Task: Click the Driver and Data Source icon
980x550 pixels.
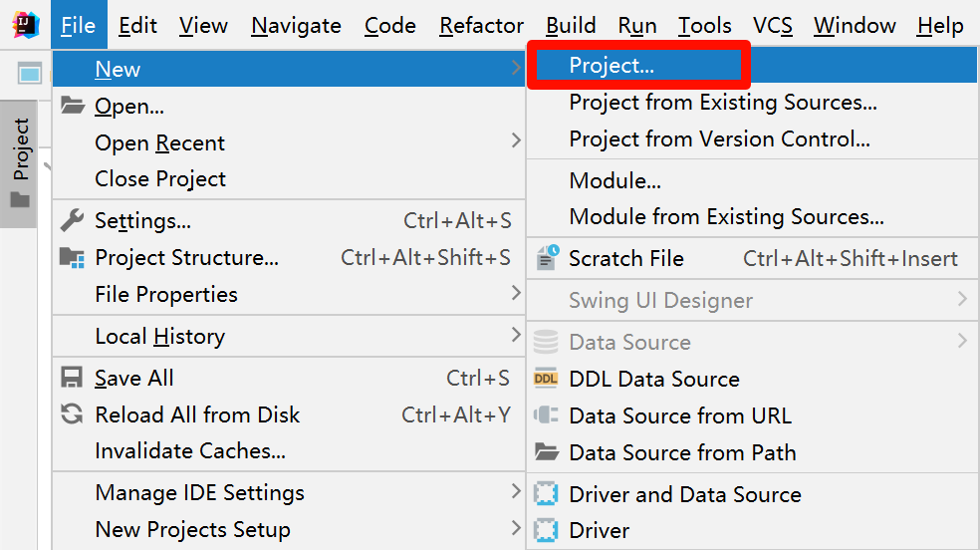Action: 546,494
